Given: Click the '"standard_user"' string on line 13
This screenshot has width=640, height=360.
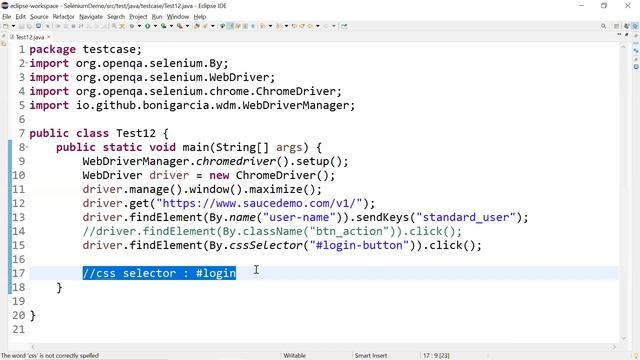Looking at the screenshot, I should tap(466, 217).
